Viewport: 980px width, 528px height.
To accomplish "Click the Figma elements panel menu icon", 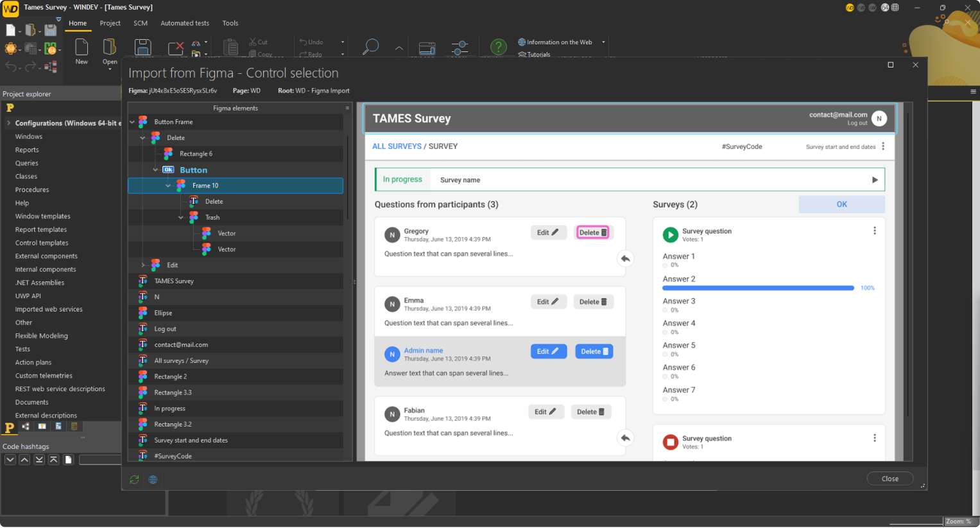I will tap(347, 108).
